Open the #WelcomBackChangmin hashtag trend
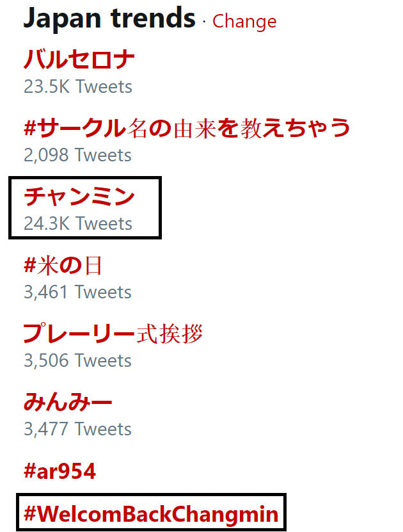Image resolution: width=403 pixels, height=532 pixels. [151, 513]
